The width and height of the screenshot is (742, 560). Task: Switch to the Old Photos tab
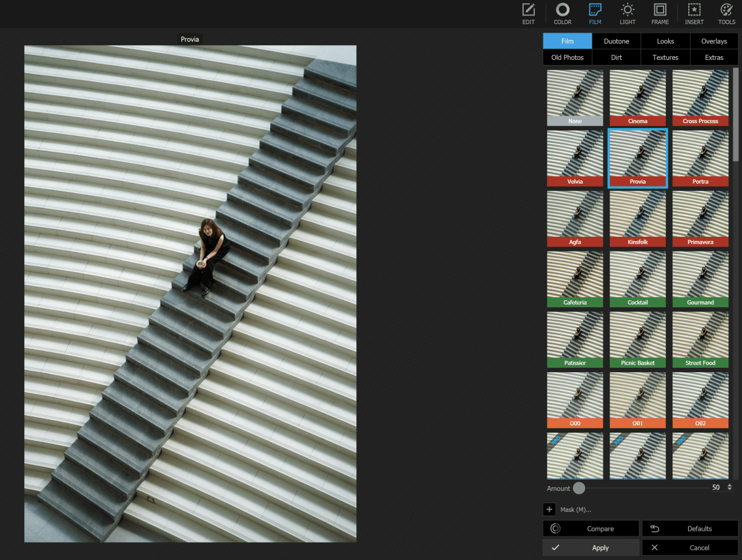click(567, 57)
